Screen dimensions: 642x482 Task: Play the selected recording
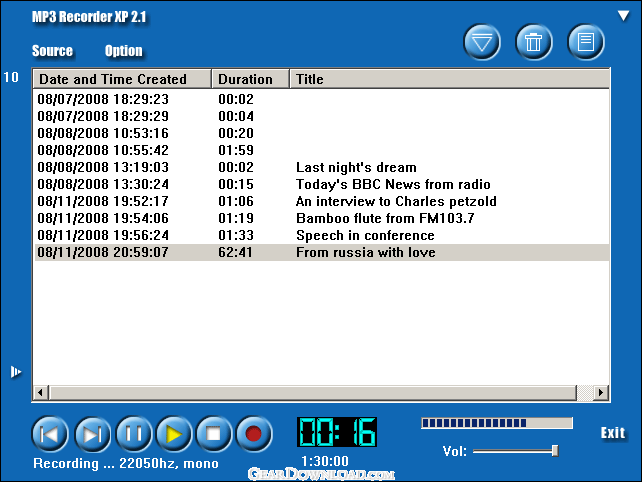tap(174, 434)
